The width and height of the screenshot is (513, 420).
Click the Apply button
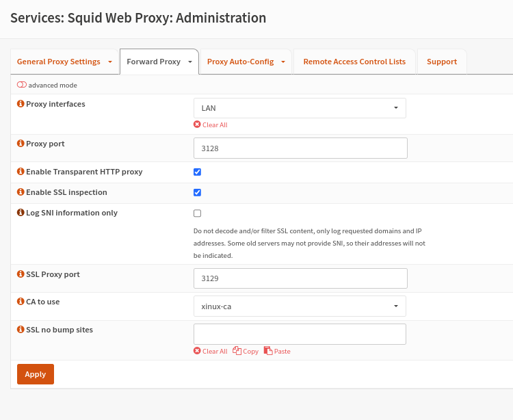pyautogui.click(x=36, y=374)
